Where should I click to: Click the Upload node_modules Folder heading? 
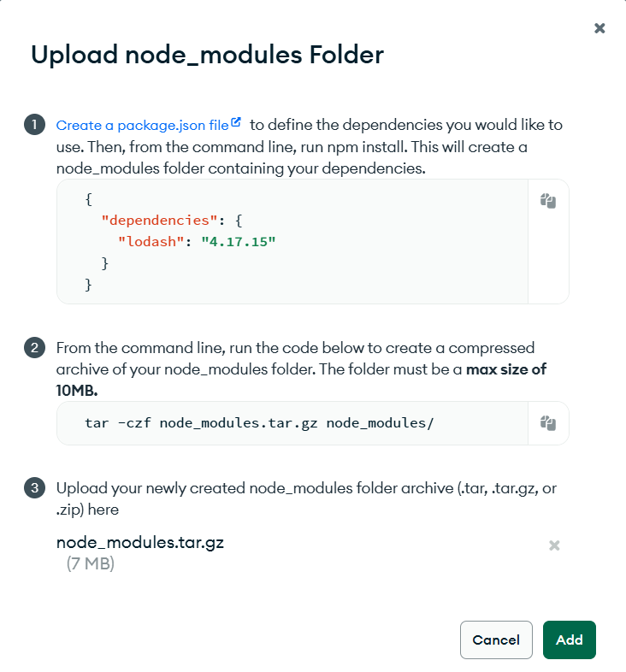207,55
